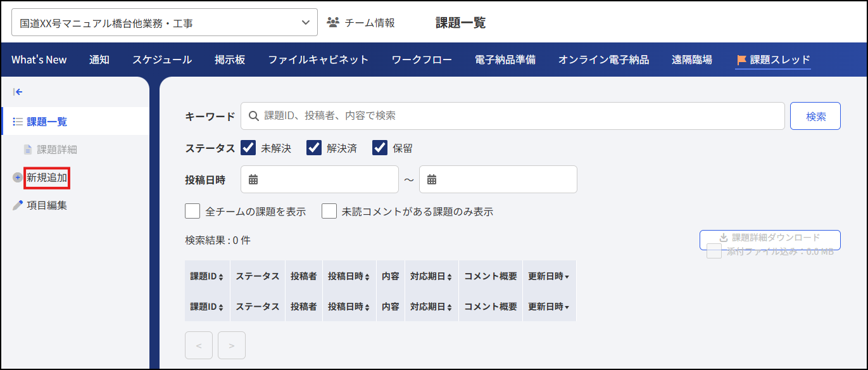The height and width of the screenshot is (370, 868).
Task: Select 課題詳細 in the sidebar
Action: coord(57,150)
